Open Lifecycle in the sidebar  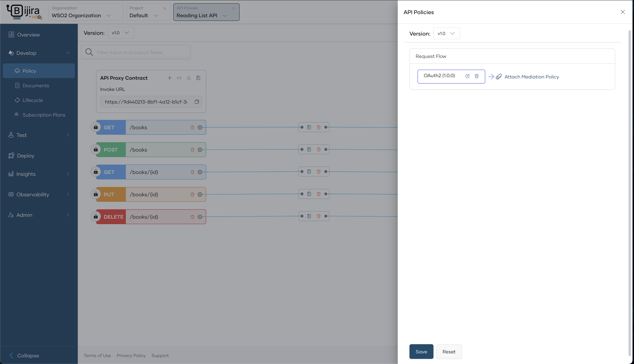pyautogui.click(x=32, y=100)
